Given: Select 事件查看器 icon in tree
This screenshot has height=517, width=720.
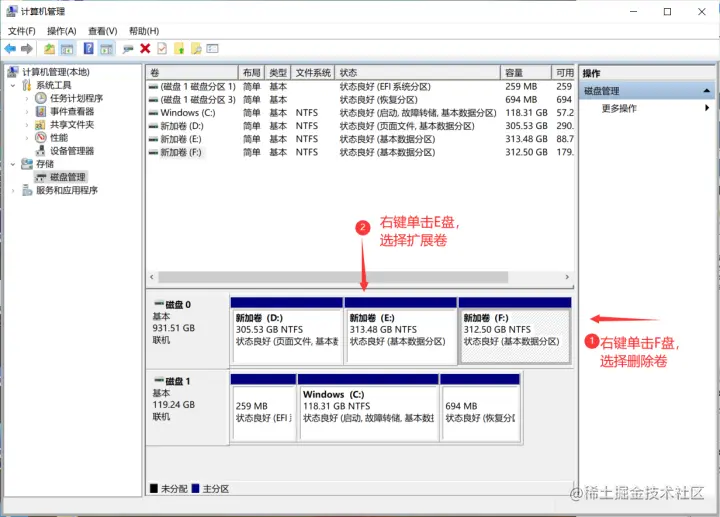Looking at the screenshot, I should click(41, 111).
